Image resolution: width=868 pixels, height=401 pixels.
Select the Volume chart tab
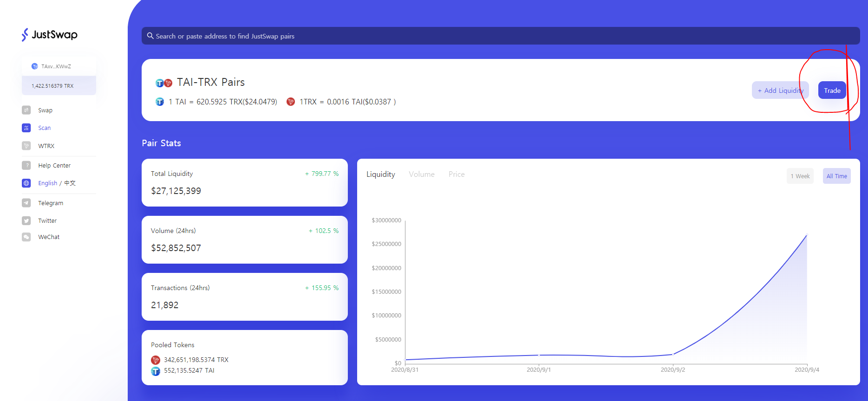tap(422, 175)
